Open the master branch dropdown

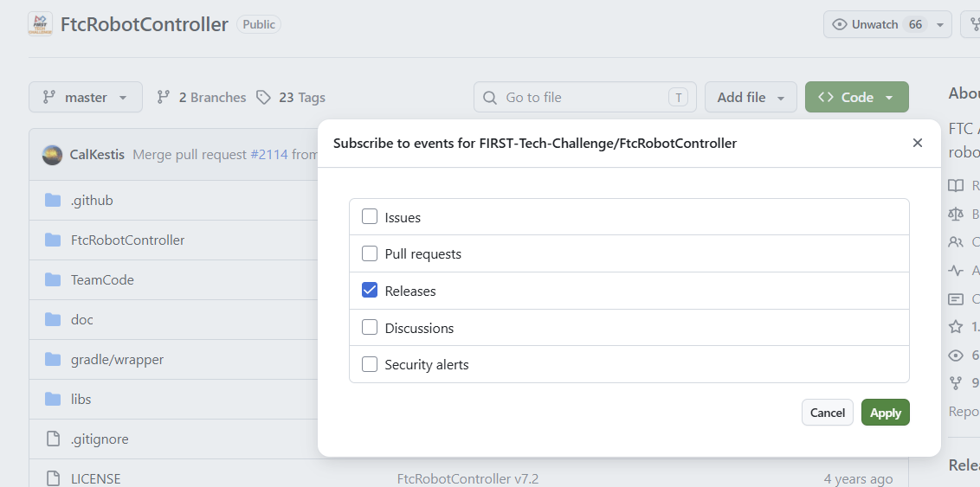pos(86,98)
